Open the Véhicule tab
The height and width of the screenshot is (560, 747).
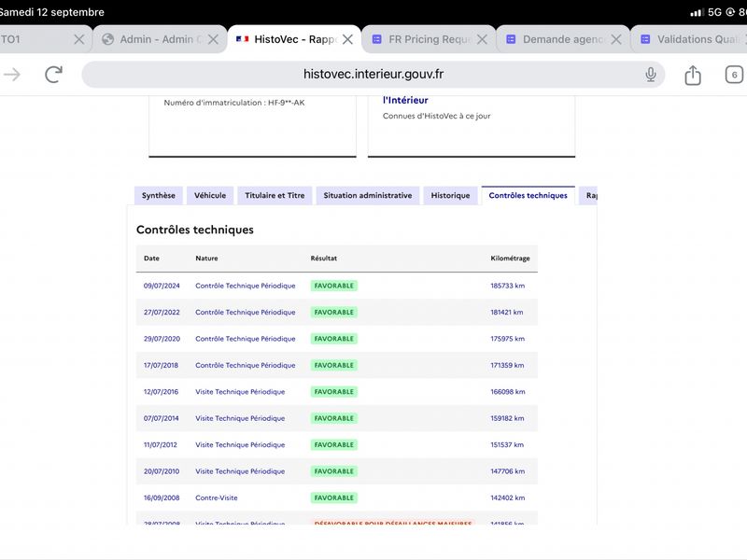pyautogui.click(x=210, y=195)
